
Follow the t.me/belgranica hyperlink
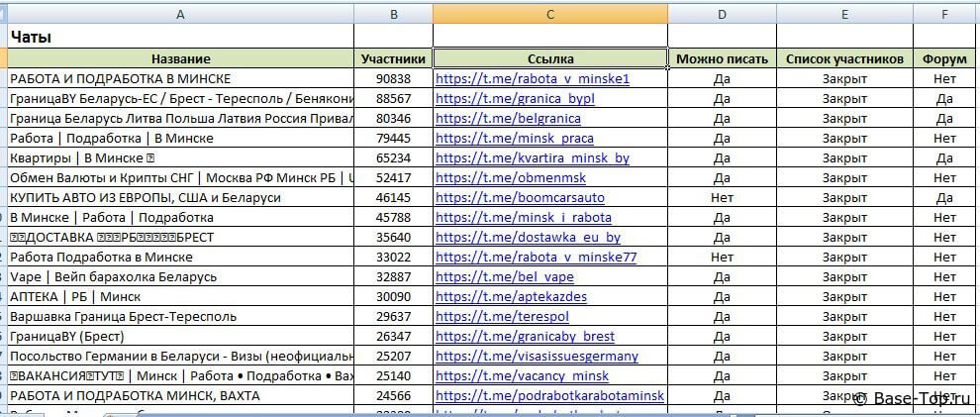(x=503, y=119)
